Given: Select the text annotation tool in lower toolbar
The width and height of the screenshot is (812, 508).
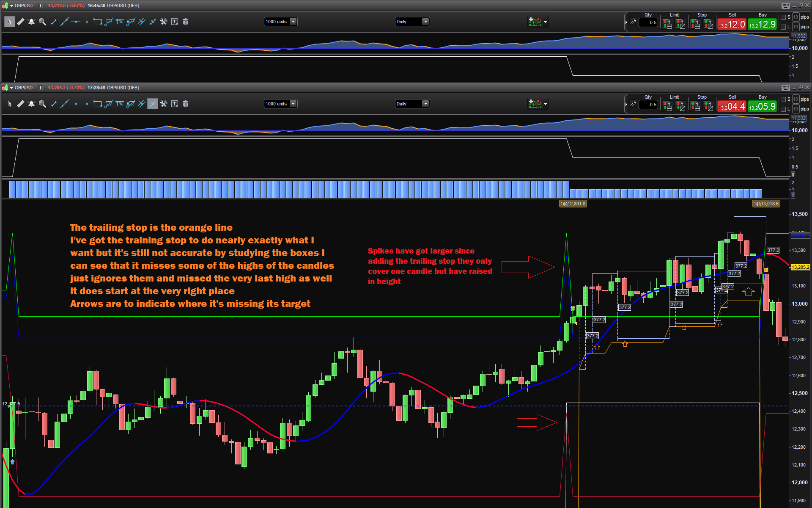Looking at the screenshot, I should 175,104.
